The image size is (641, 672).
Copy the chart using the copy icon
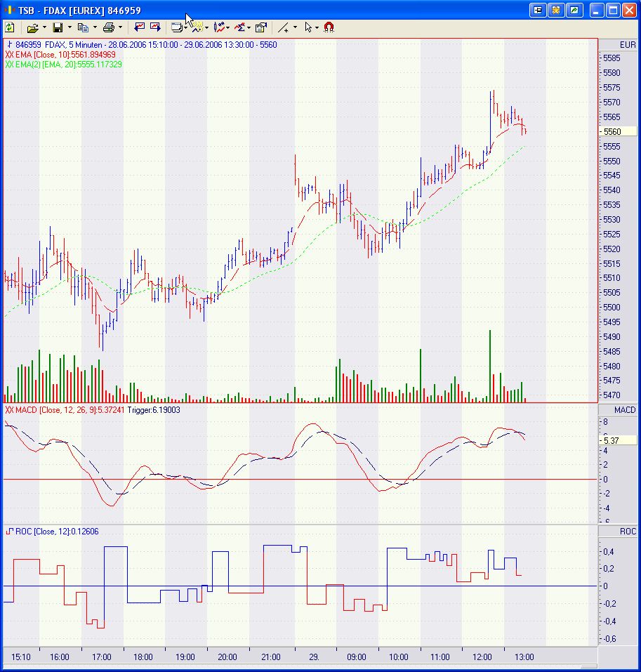point(83,28)
